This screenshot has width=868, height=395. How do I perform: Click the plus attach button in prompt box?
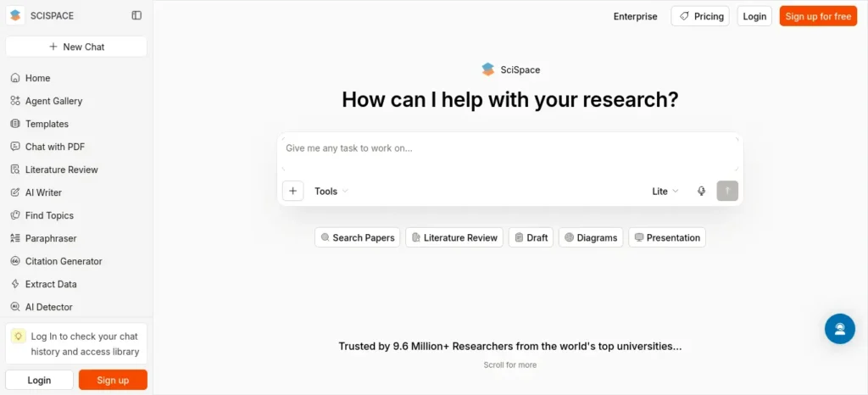[292, 191]
